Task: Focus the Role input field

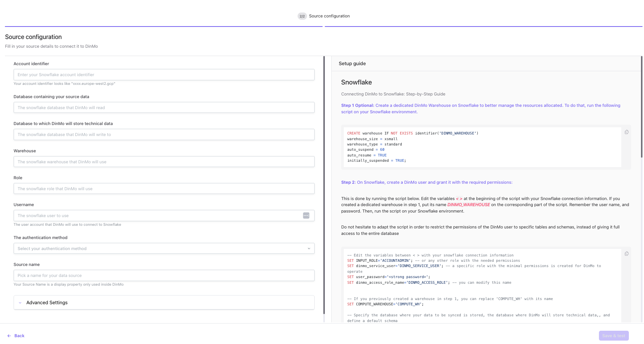Action: (x=164, y=189)
